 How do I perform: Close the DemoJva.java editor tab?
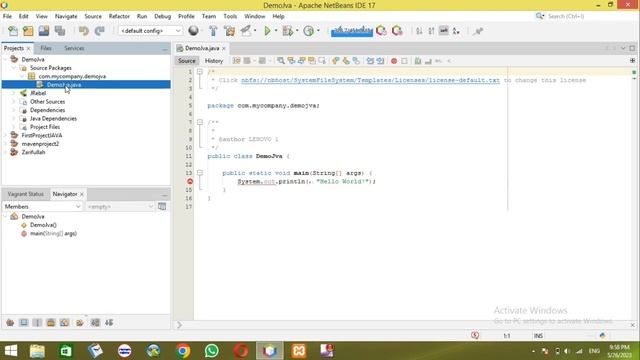[x=224, y=48]
